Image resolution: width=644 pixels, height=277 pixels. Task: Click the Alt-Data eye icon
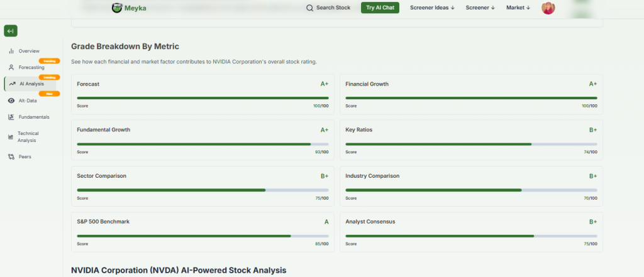point(11,100)
